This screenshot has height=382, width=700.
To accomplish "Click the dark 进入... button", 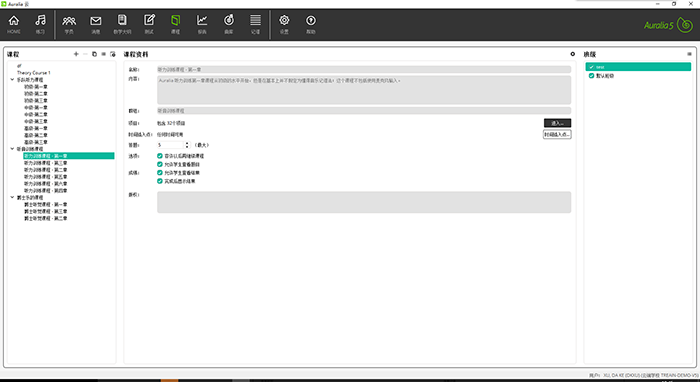I will pyautogui.click(x=557, y=123).
